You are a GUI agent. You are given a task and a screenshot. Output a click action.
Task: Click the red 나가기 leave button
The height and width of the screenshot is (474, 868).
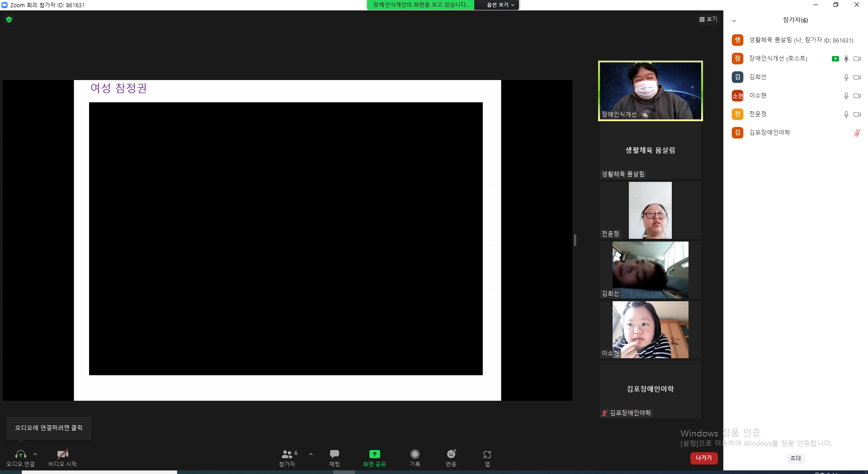tap(704, 458)
